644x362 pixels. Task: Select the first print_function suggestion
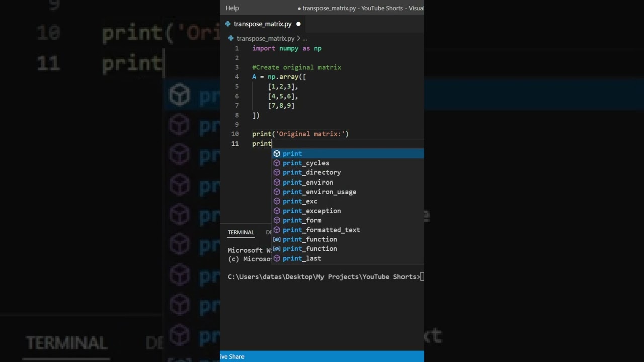pyautogui.click(x=348, y=239)
